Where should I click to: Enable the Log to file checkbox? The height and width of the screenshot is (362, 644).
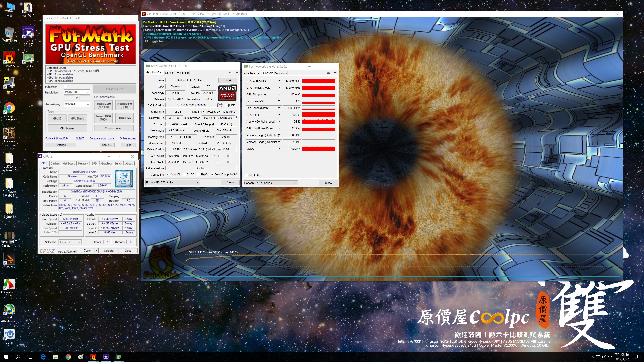(247, 176)
